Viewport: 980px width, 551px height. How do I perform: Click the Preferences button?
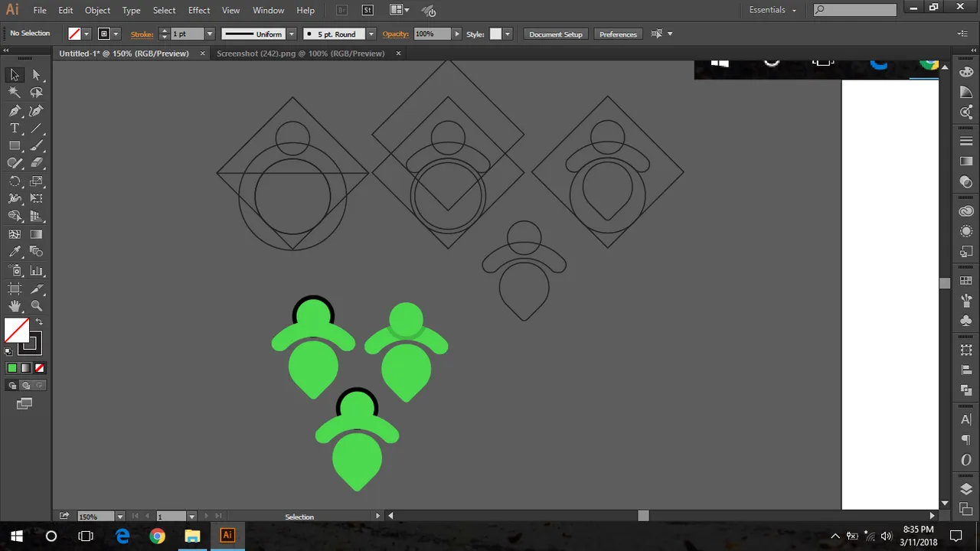618,34
